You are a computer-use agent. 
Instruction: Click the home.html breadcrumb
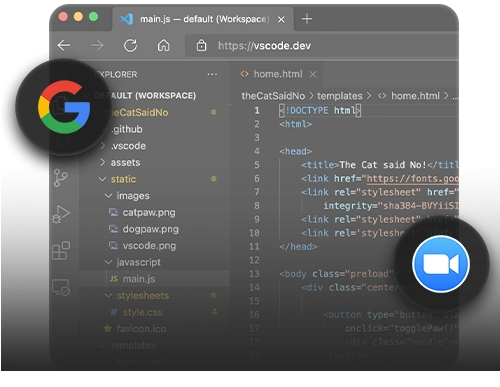415,96
